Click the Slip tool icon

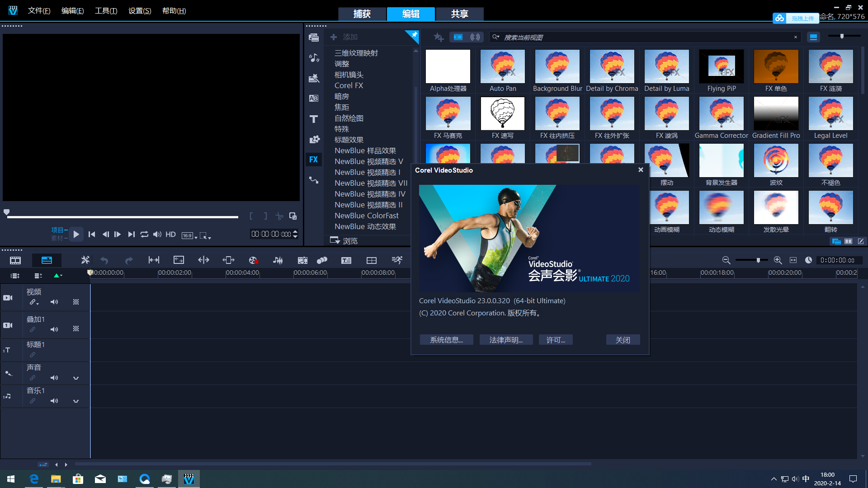point(154,260)
